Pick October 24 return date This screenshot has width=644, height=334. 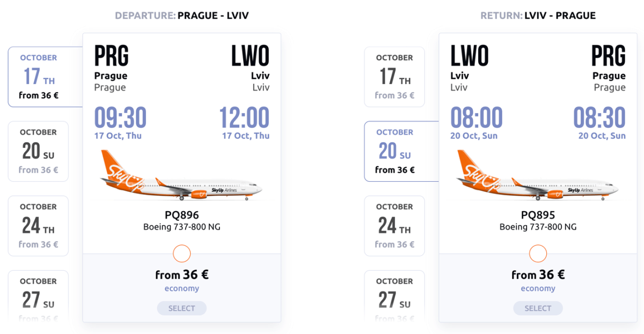click(x=394, y=226)
